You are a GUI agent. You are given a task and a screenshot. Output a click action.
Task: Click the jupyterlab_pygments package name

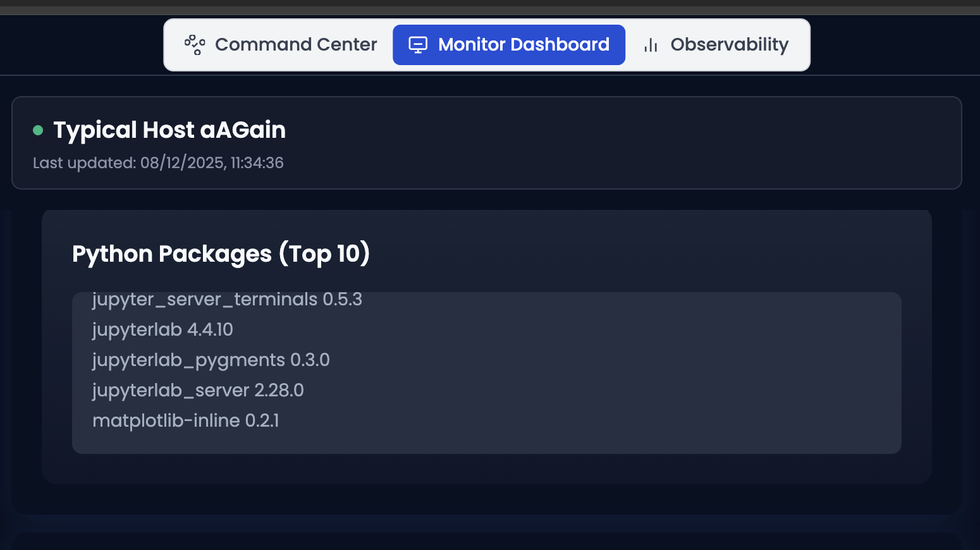pyautogui.click(x=188, y=360)
